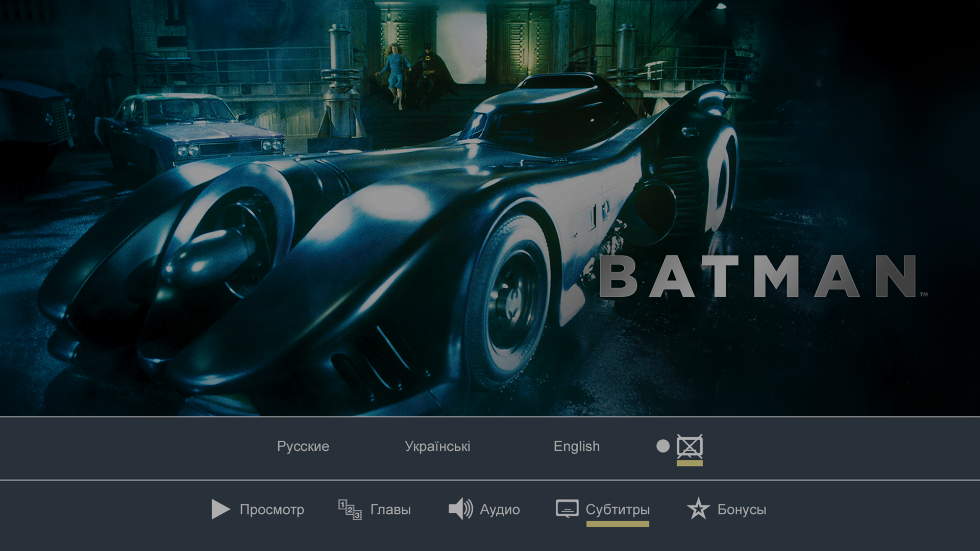The image size is (980, 551).
Task: Click the star icon beside Бонусы
Action: (x=698, y=509)
